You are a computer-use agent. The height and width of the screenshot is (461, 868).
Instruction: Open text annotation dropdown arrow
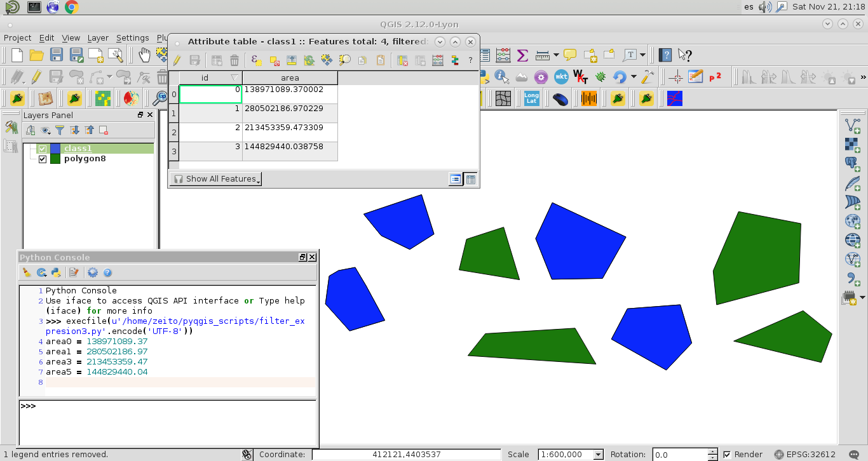coord(643,55)
